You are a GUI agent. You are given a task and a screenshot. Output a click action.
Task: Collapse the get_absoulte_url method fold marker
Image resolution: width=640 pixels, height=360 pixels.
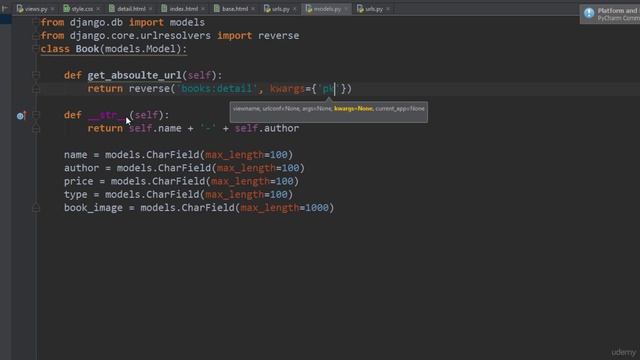36,76
